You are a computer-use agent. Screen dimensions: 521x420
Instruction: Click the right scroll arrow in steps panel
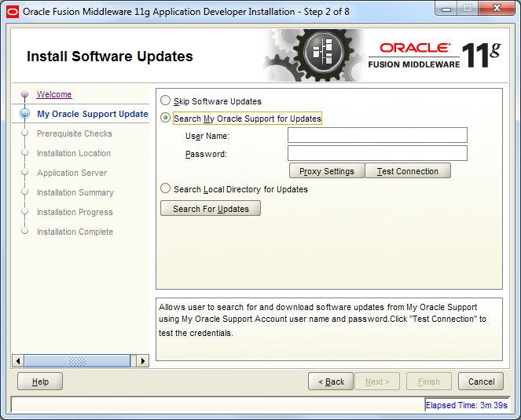point(143,361)
